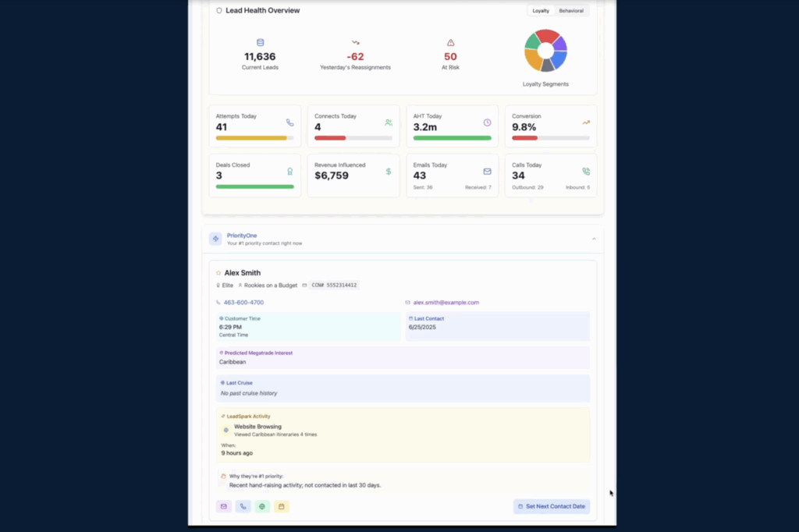799x532 pixels.
Task: Click the At Risk warning triangle icon
Action: pyautogui.click(x=450, y=43)
